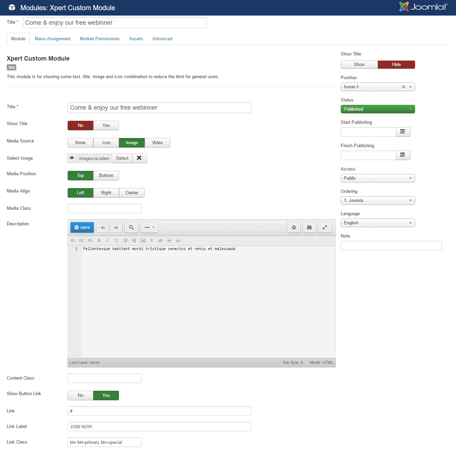
Task: Expand the Access dropdown set to Public
Action: click(x=378, y=178)
